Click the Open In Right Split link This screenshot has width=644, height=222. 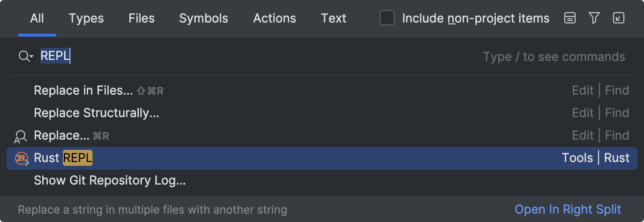pos(568,209)
